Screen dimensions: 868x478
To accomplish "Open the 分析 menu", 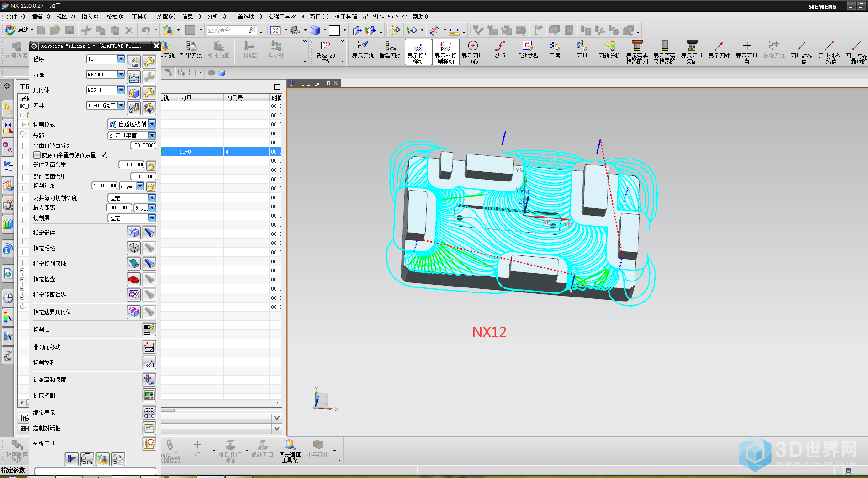I will click(x=216, y=16).
